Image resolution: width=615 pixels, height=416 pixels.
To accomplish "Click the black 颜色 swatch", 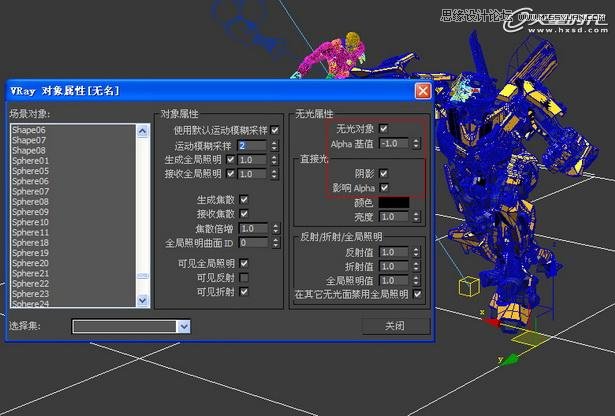I will pyautogui.click(x=394, y=202).
